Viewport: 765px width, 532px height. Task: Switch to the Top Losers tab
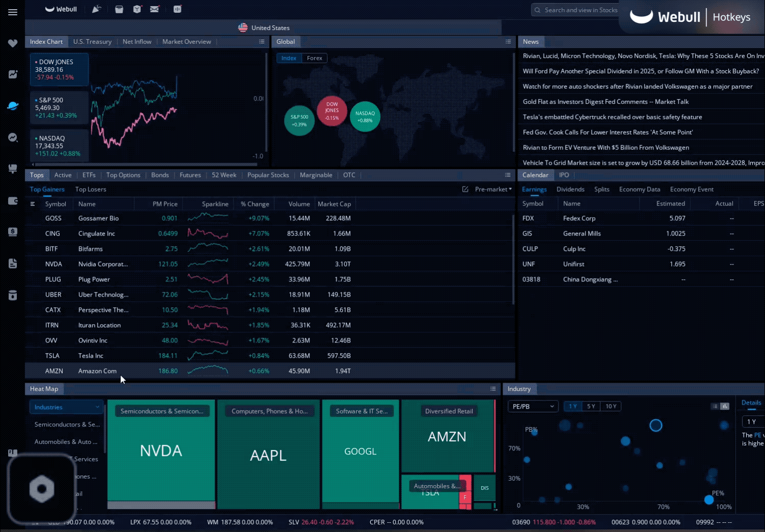coord(90,189)
